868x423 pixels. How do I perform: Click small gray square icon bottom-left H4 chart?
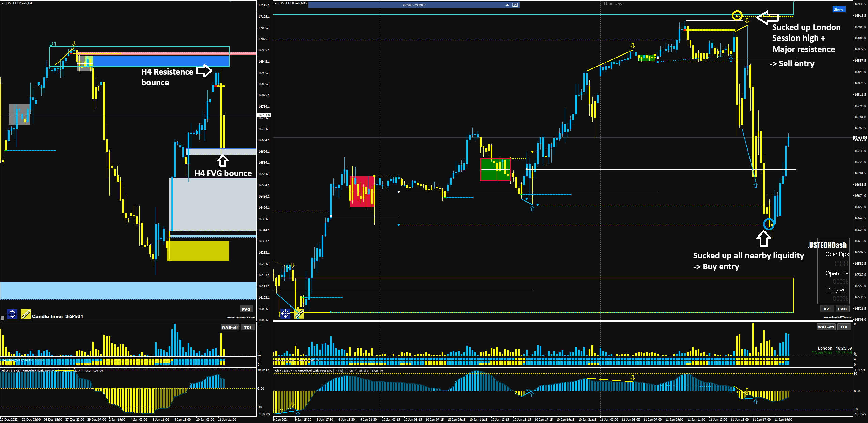pos(3,318)
